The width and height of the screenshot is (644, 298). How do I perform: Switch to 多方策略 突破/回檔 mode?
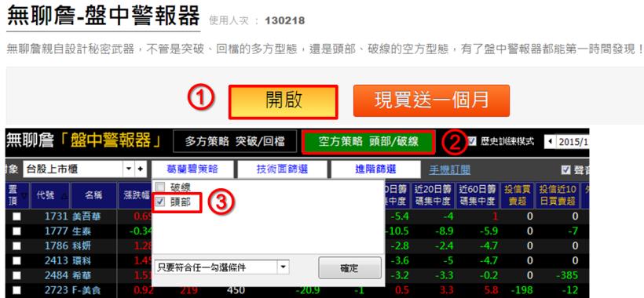235,141
